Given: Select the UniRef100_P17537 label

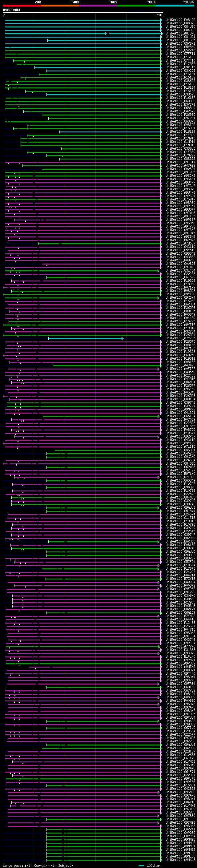Looking at the screenshot, I should [180, 64].
